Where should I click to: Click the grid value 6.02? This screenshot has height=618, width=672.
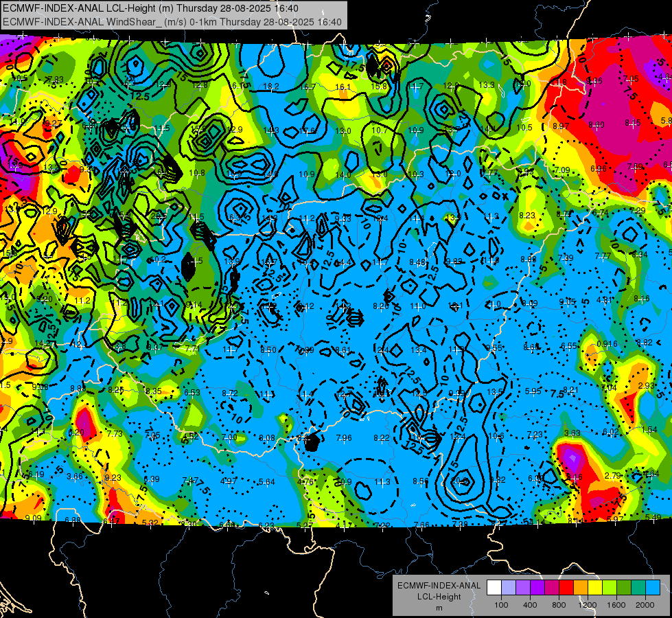(611, 432)
